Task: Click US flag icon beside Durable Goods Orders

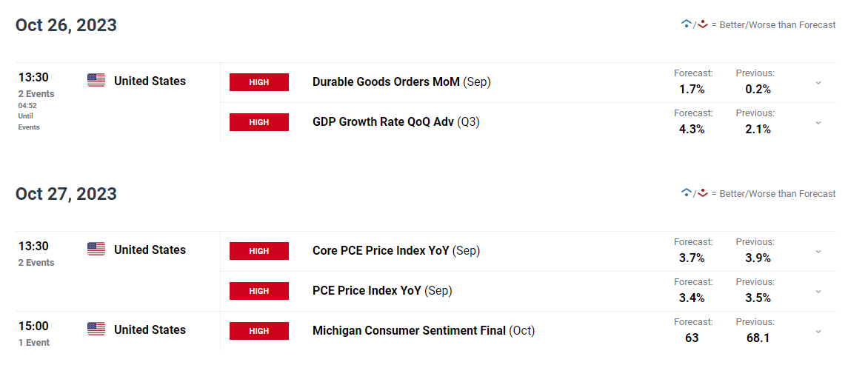Action: (96, 80)
